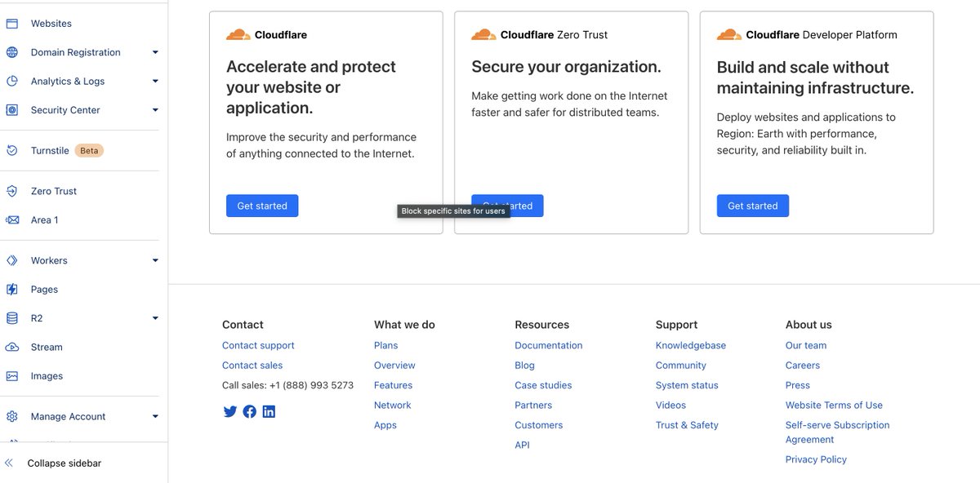
Task: Expand the Domain Registration dropdown arrow
Action: (155, 52)
